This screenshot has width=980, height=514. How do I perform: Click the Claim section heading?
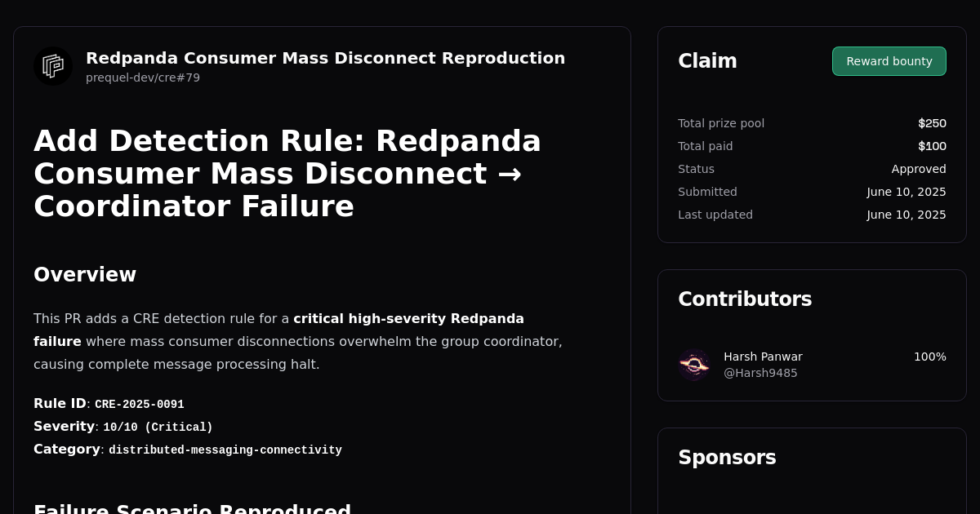707,60
